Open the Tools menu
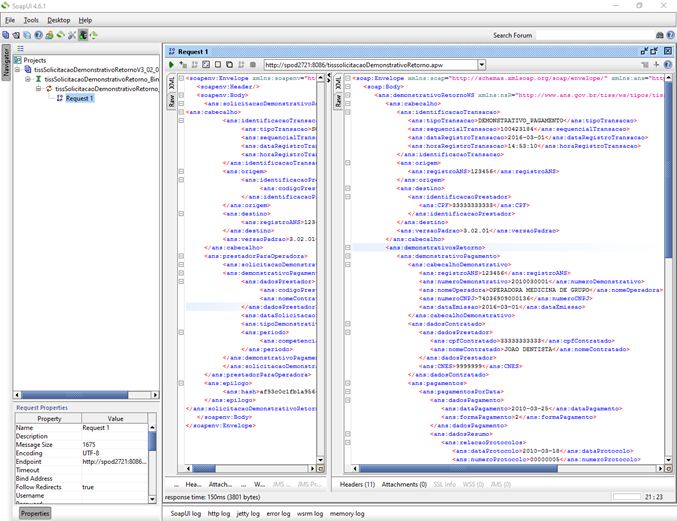Image resolution: width=677 pixels, height=521 pixels. point(31,20)
